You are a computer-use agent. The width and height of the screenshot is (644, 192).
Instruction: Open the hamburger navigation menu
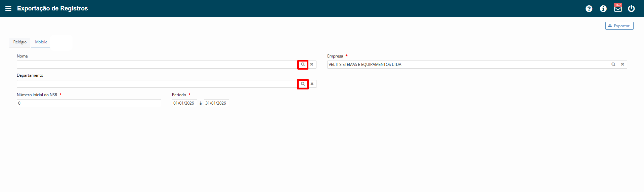pos(8,8)
